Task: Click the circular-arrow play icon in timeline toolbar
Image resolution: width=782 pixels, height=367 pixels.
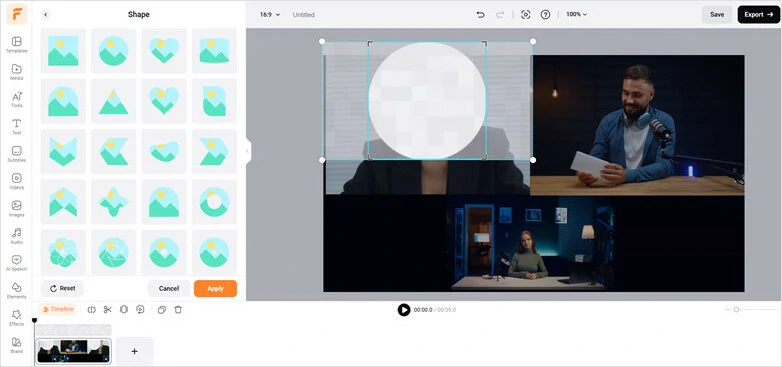Action: click(x=140, y=310)
